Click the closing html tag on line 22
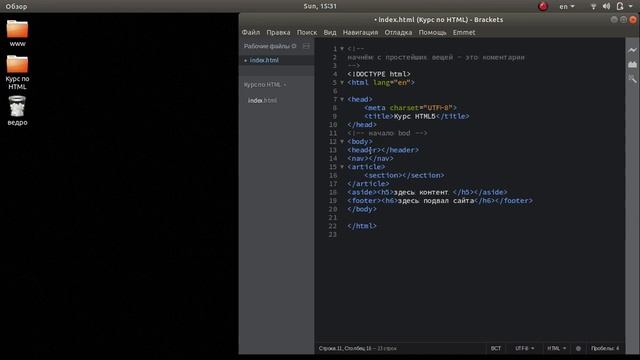Screen dimensions: 640x360 pos(362,226)
